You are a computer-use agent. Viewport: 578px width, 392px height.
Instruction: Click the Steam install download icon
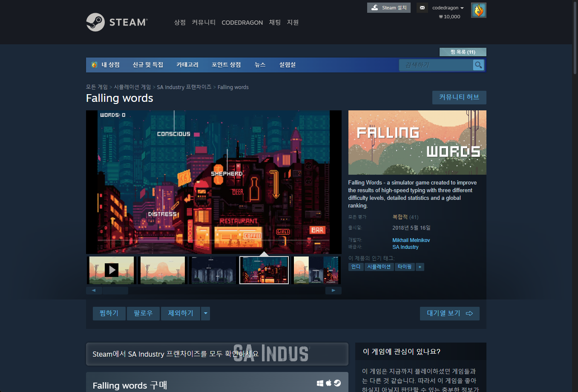[375, 8]
